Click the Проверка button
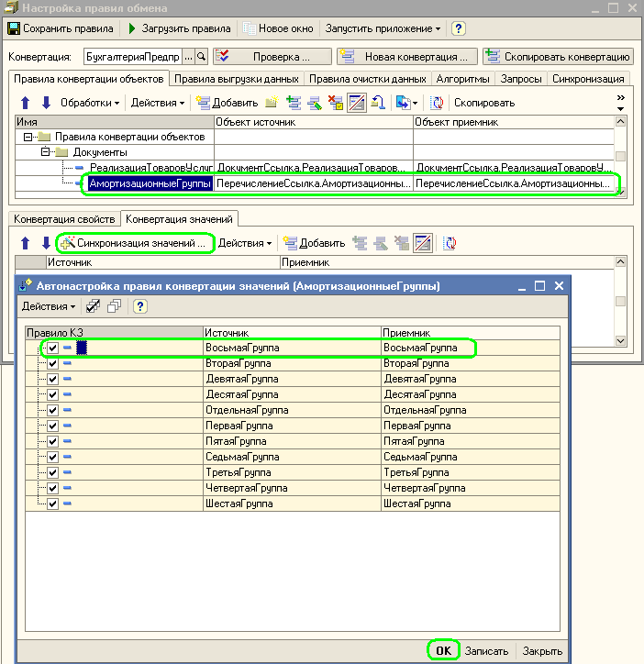The height and width of the screenshot is (664, 644). pyautogui.click(x=272, y=56)
